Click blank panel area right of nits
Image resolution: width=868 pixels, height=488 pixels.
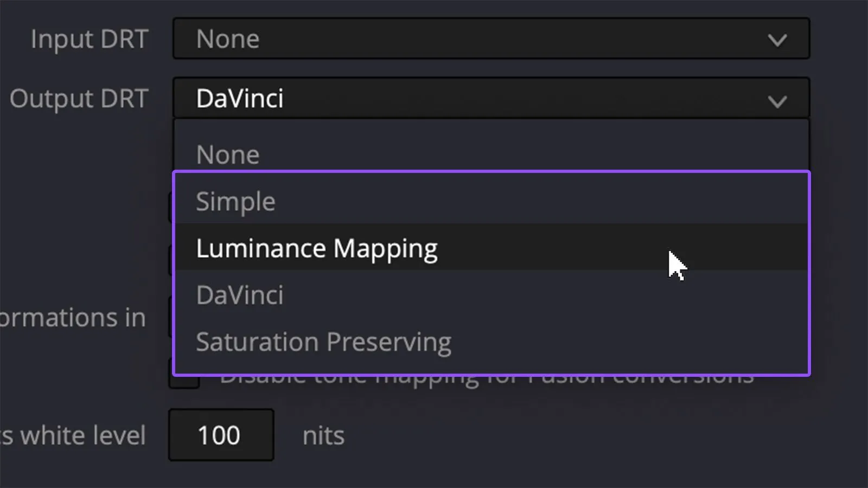597,435
